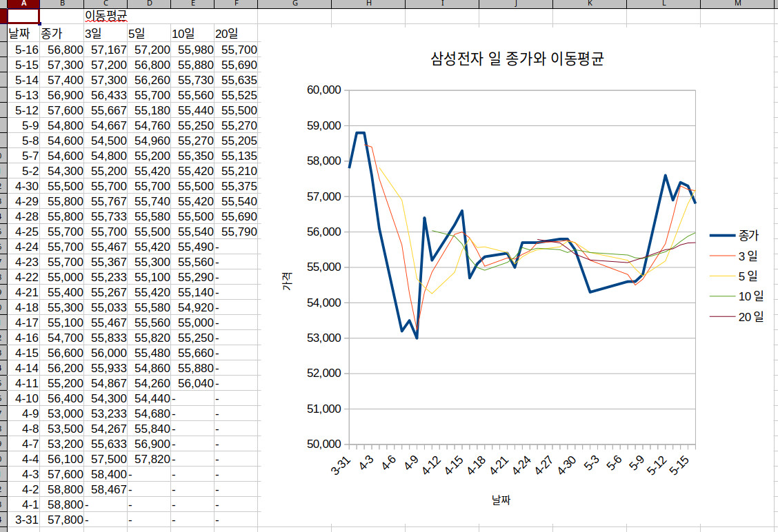Click 60,000 y-axis label
Screen dimensions: 778x532
click(x=324, y=90)
